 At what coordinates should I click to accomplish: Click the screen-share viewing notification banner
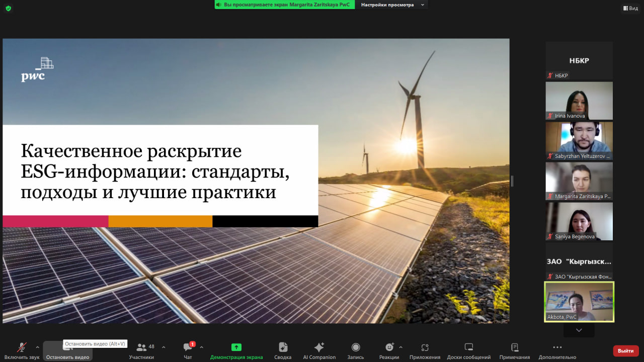coord(285,5)
